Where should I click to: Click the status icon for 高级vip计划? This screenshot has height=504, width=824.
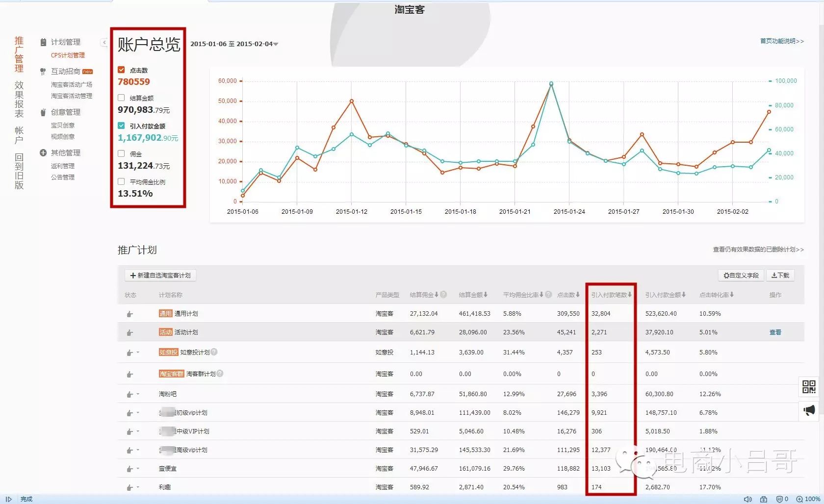point(129,450)
